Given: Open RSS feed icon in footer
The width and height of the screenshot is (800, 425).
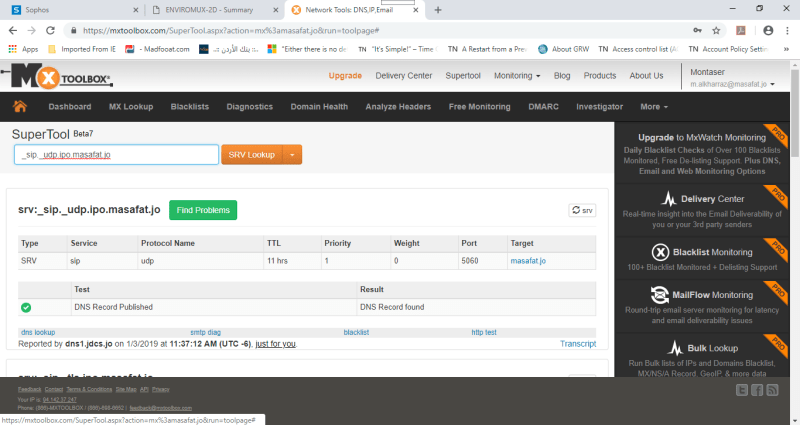Looking at the screenshot, I should (772, 390).
